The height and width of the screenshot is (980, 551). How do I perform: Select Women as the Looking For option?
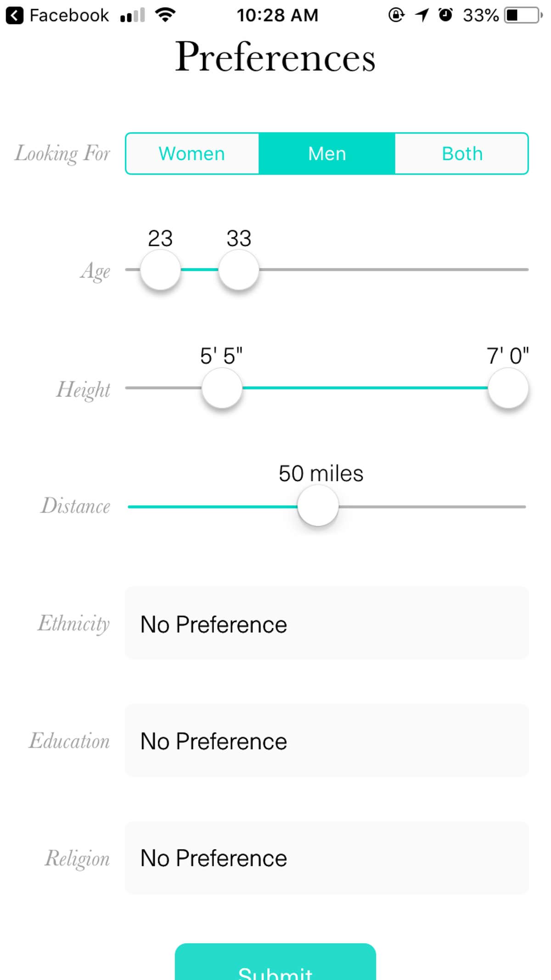[191, 153]
